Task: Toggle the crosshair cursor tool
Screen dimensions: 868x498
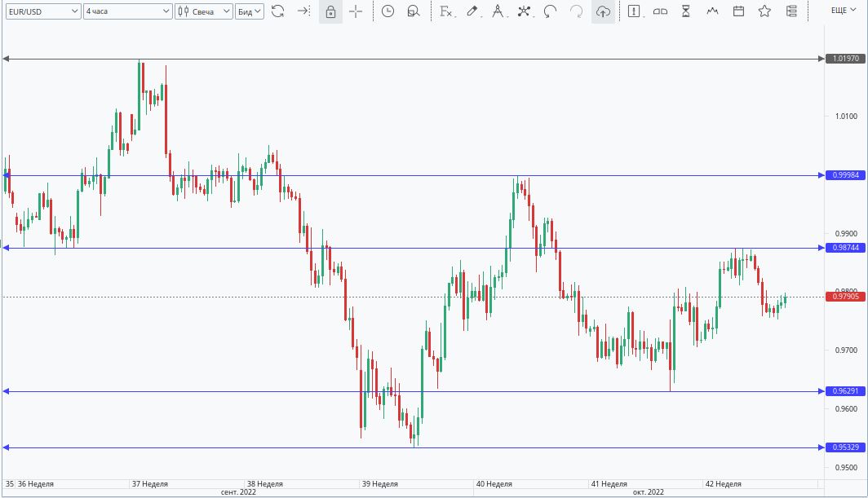Action: (x=356, y=11)
